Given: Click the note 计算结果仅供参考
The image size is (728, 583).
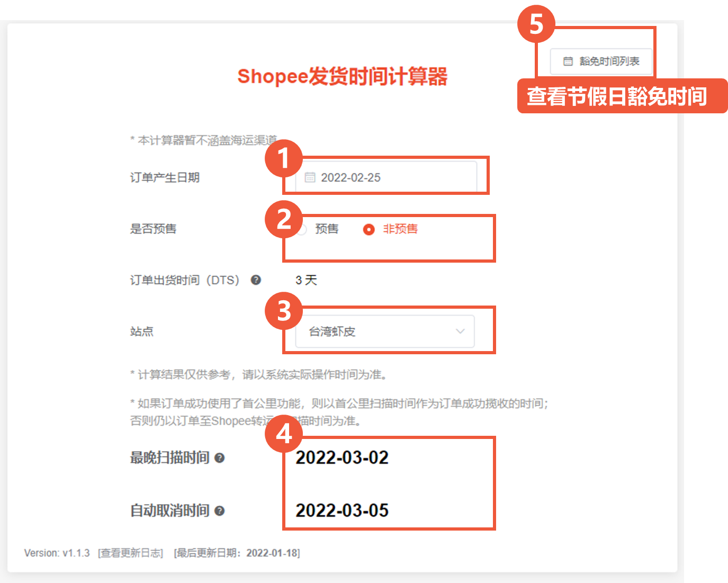Looking at the screenshot, I should pos(259,375).
